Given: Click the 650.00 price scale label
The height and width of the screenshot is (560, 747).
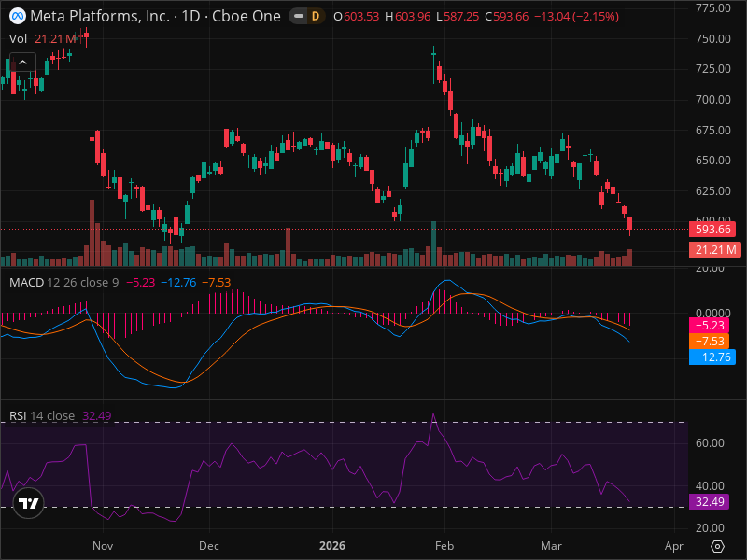Looking at the screenshot, I should click(712, 161).
